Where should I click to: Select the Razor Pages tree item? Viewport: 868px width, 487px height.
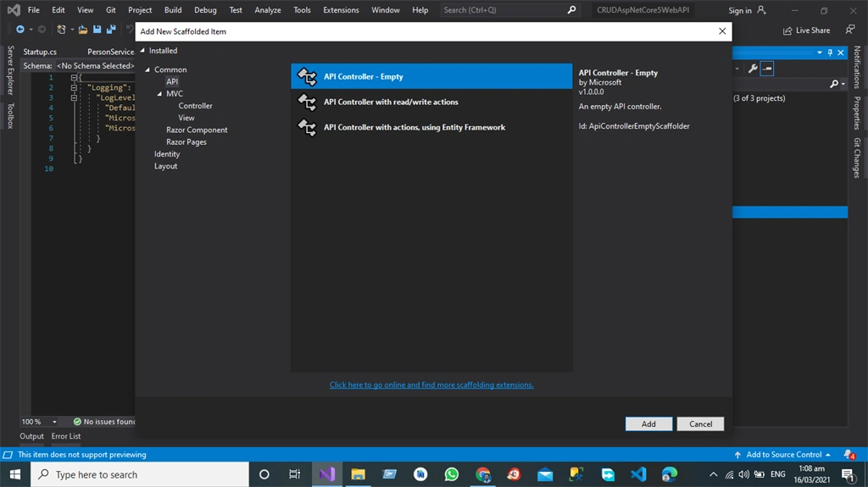pos(186,141)
